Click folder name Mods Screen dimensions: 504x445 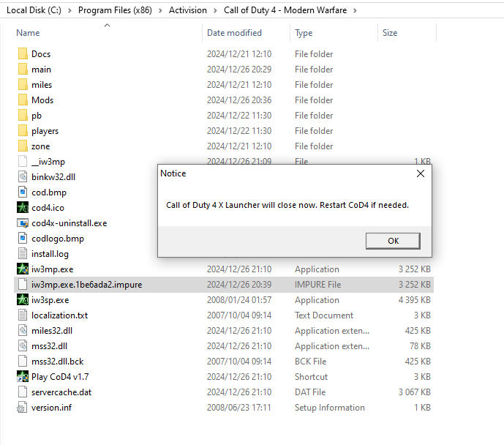pyautogui.click(x=42, y=100)
